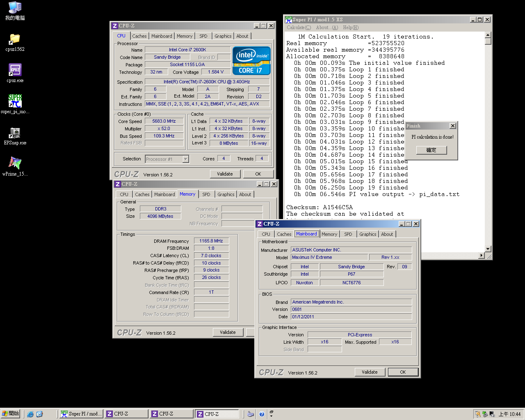
Task: Click OK in the CPU tab window
Action: click(x=258, y=174)
